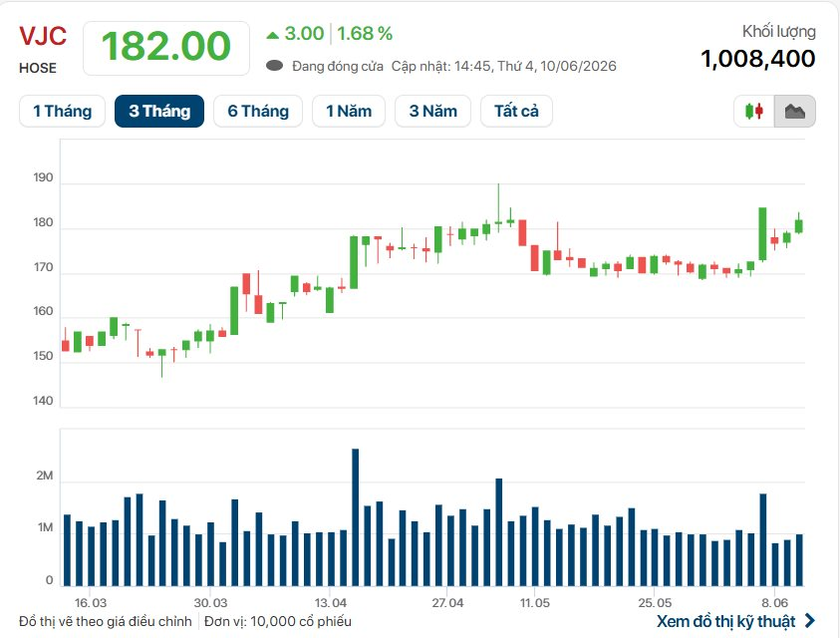Switch to candlestick chart view icon
This screenshot has width=840, height=638.
coord(753,111)
